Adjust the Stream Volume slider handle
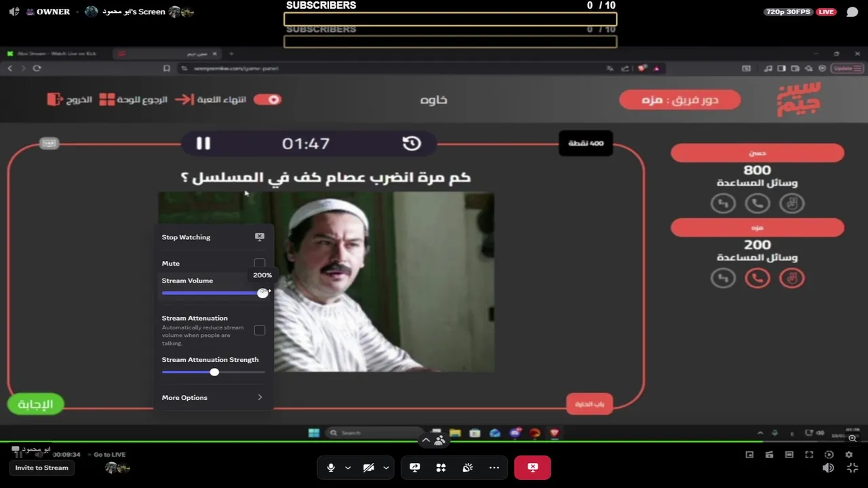Viewport: 868px width, 488px height. [x=262, y=293]
